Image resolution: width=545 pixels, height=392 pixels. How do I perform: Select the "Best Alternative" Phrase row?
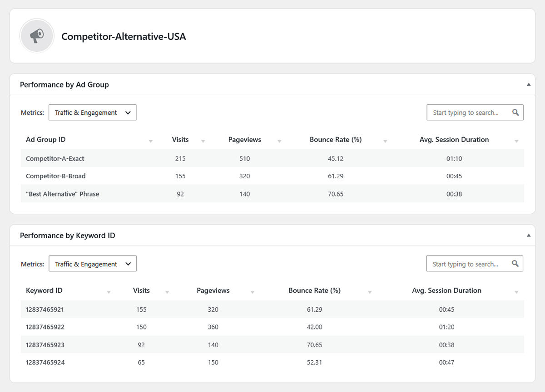(272, 194)
